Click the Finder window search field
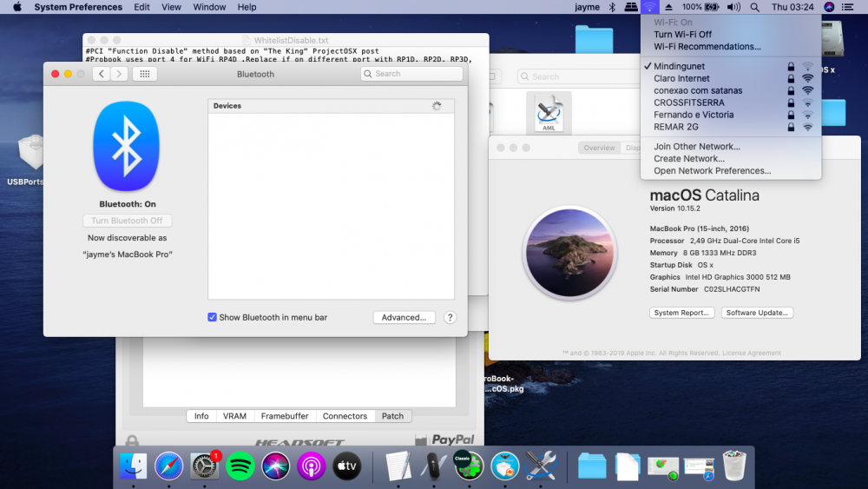Image resolution: width=868 pixels, height=489 pixels. pyautogui.click(x=578, y=76)
